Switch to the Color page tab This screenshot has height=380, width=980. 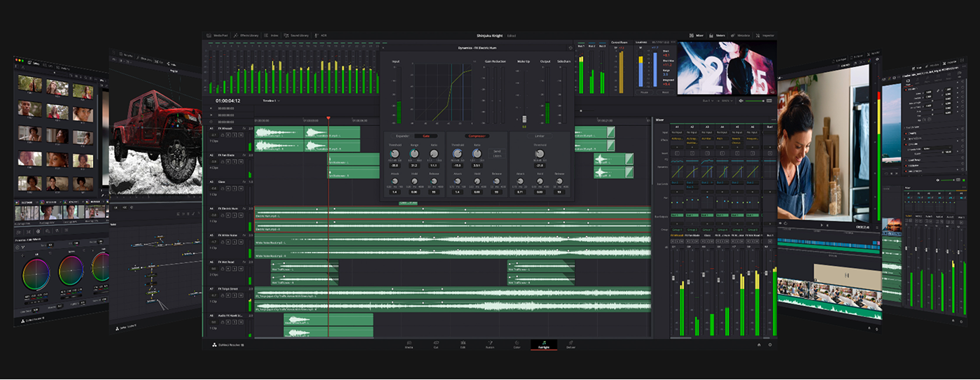517,345
